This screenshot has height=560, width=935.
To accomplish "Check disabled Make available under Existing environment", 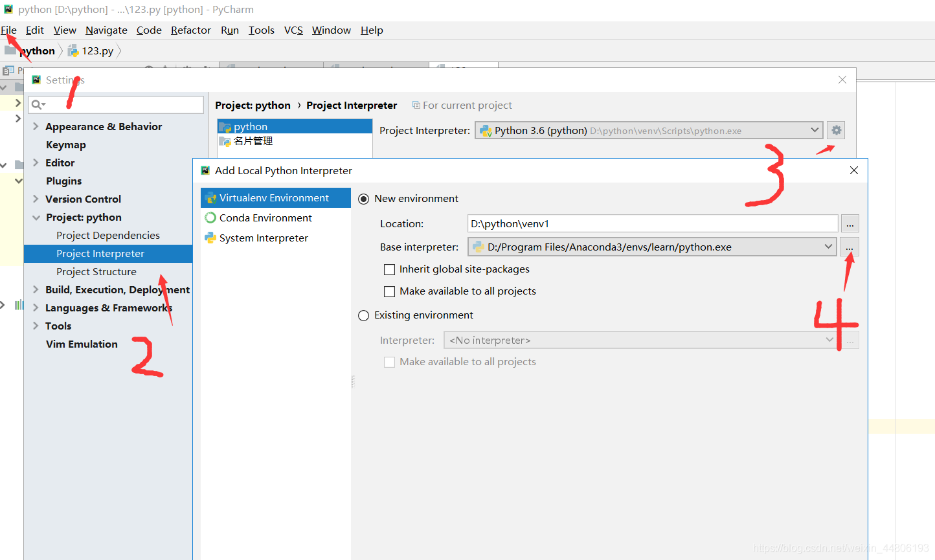I will click(389, 362).
